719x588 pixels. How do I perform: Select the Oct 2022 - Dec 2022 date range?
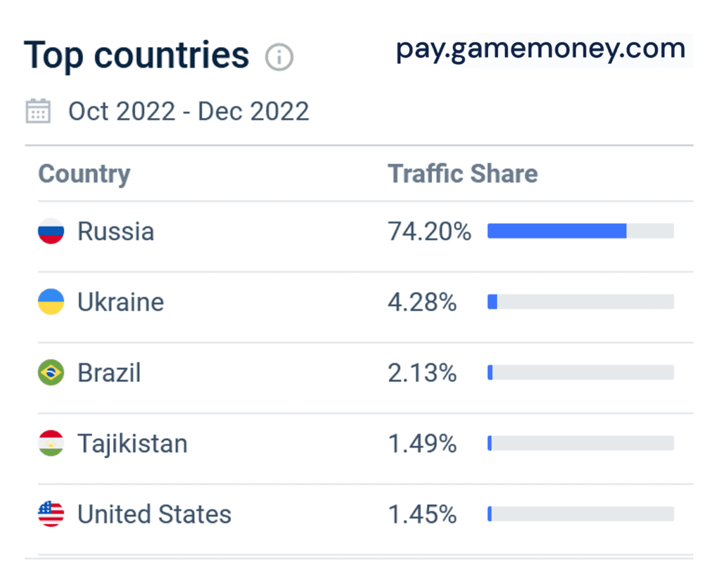pos(188,112)
